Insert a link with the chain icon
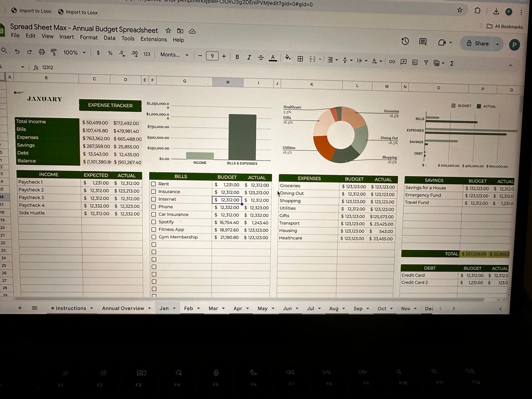532x399 pixels. tap(392, 61)
